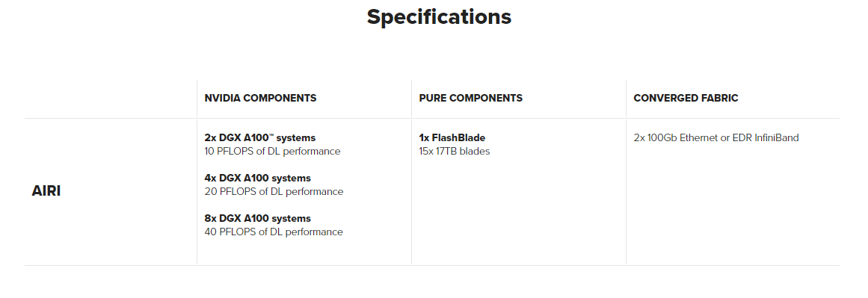Screen dimensions: 868x298
Task: Click the word InfiniBand in fabric cell
Action: (777, 137)
